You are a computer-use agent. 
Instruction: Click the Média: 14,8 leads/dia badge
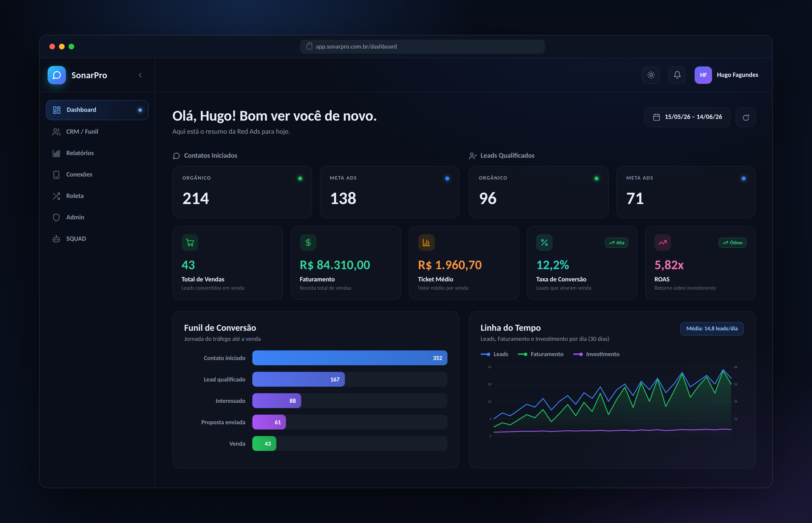tap(712, 329)
